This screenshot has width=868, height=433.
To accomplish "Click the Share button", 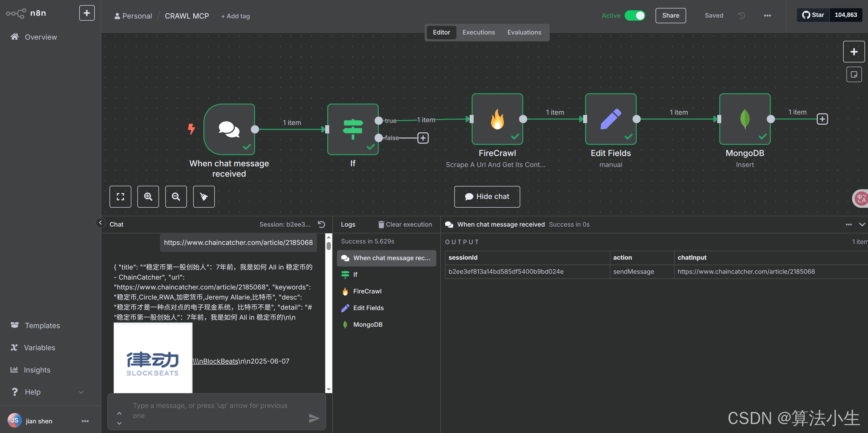I will coord(670,15).
